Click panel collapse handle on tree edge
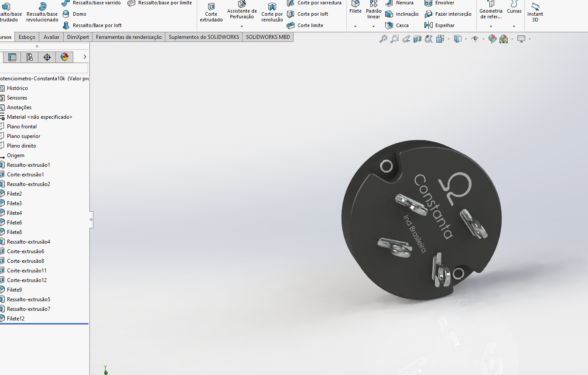The height and width of the screenshot is (375, 588). pos(91,220)
